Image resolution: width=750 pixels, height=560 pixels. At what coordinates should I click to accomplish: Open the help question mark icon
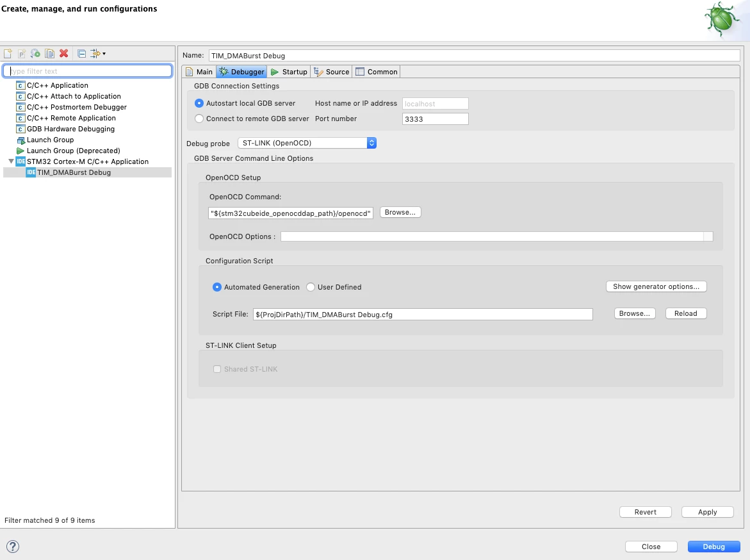coord(13,547)
